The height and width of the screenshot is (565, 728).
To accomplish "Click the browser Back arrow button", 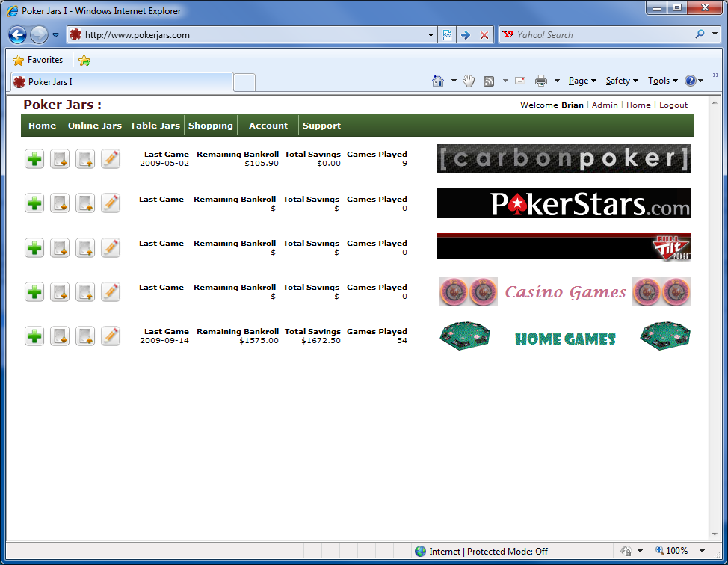I will (18, 35).
